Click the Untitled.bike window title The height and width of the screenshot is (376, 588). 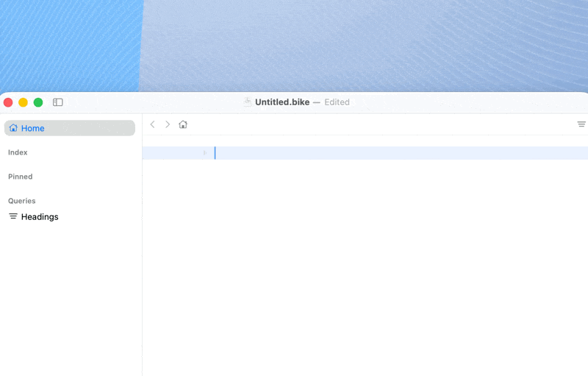tap(282, 102)
